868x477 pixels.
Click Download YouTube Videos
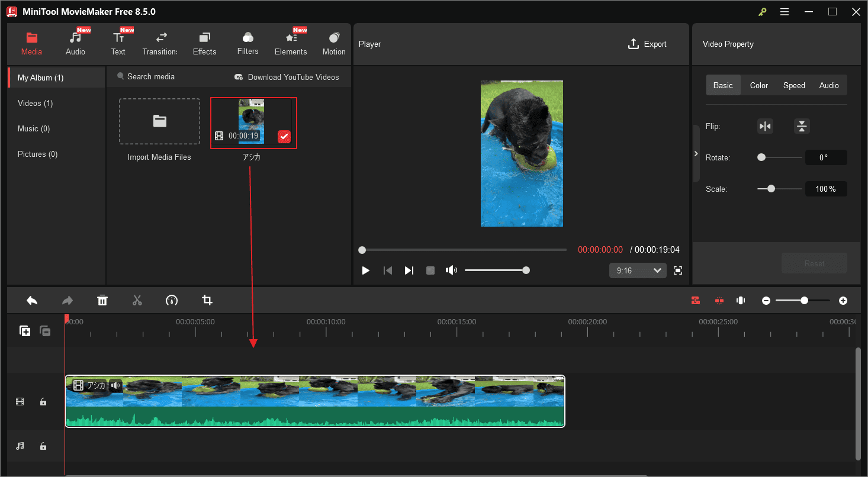click(x=288, y=76)
